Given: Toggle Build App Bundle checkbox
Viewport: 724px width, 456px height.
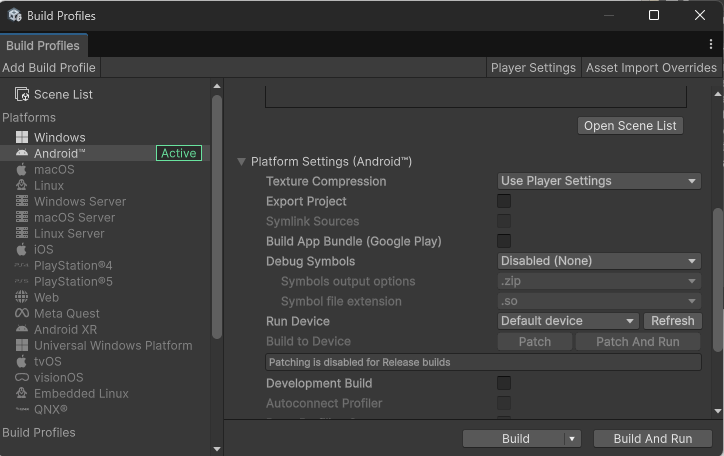Looking at the screenshot, I should pos(504,241).
